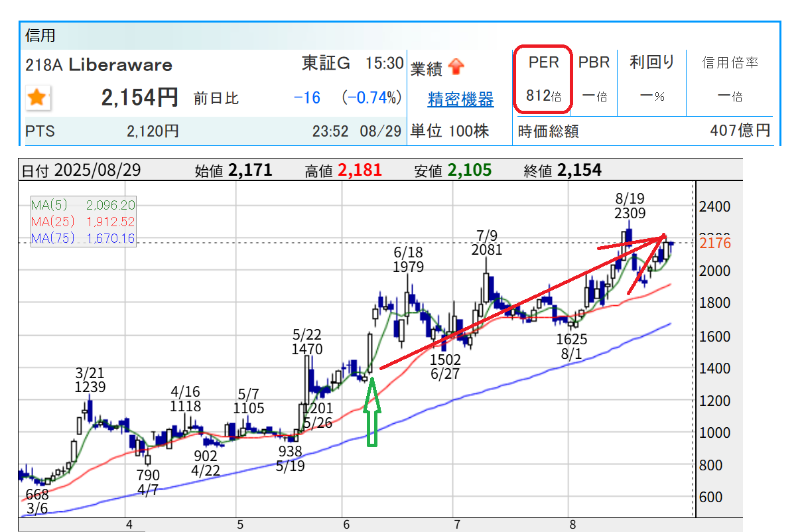Toggle the MA(5) legend entry
The height and width of the screenshot is (532, 800).
pyautogui.click(x=83, y=205)
